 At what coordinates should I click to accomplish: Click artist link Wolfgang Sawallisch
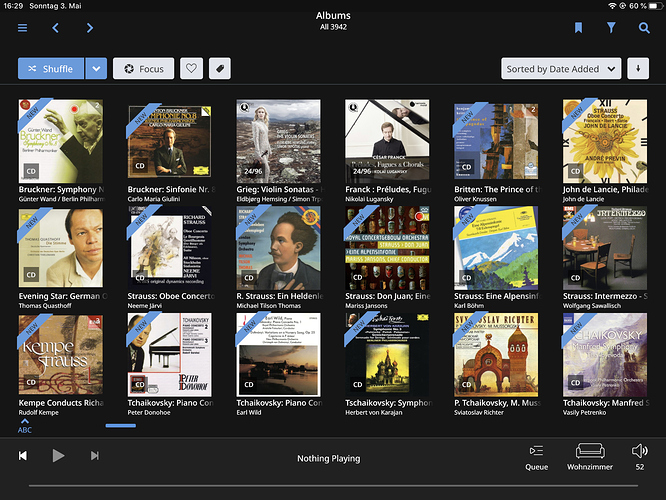tap(592, 306)
